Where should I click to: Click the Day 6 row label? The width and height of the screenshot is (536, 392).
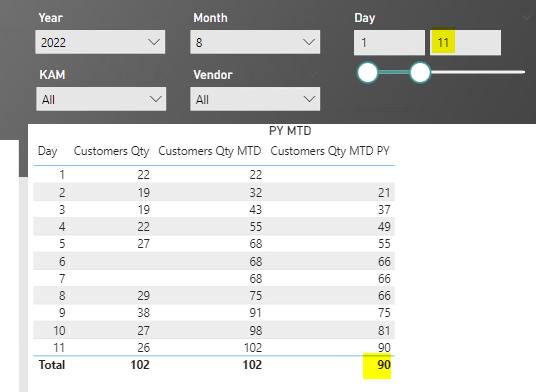[62, 261]
